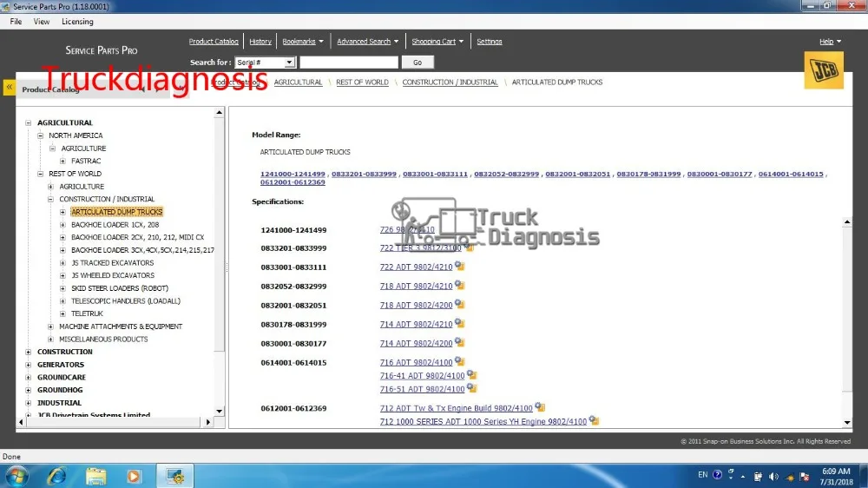
Task: Open serial range link 0614001-0614015
Action: (x=791, y=174)
